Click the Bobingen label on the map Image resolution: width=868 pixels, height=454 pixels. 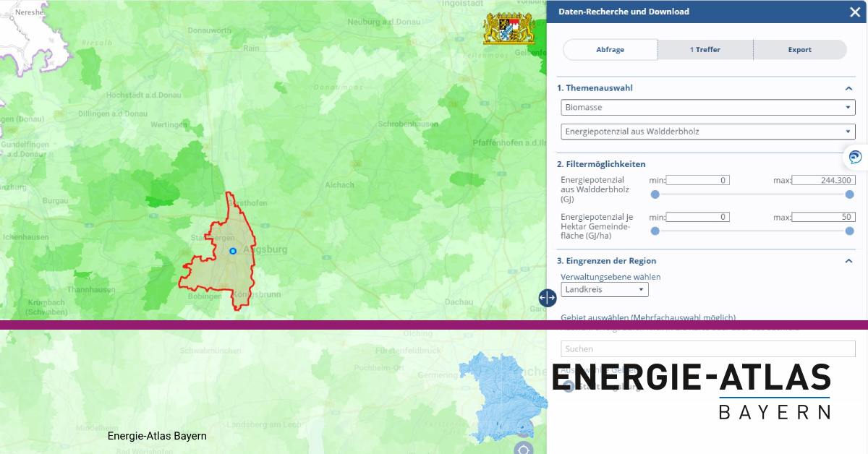coord(204,296)
